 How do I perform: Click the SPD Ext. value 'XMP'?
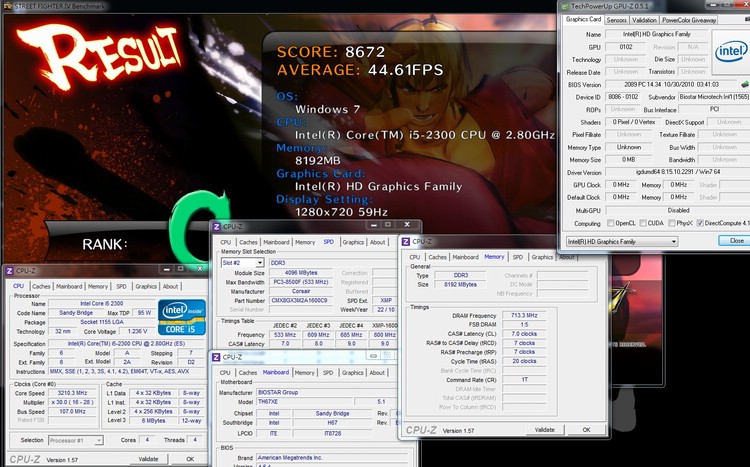point(386,300)
